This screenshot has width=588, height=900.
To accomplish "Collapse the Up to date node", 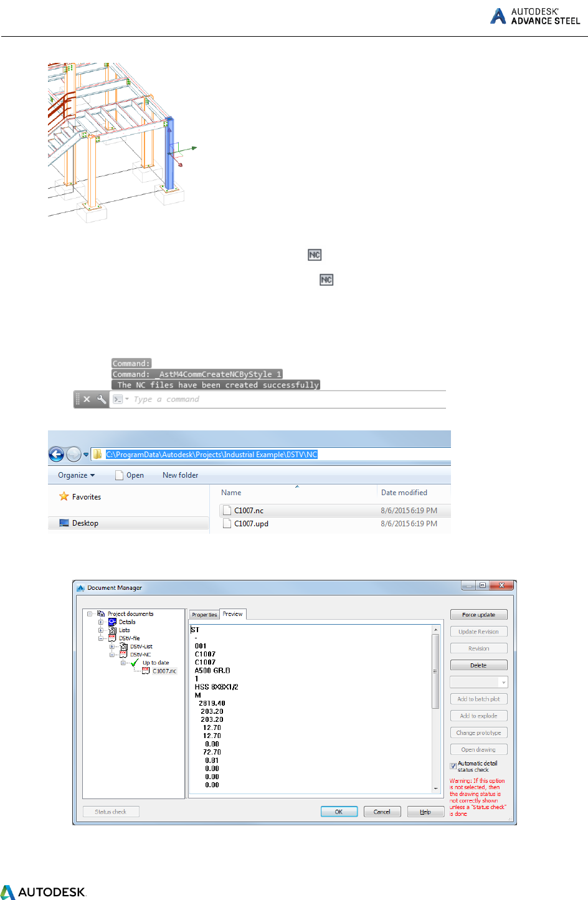I will (123, 663).
